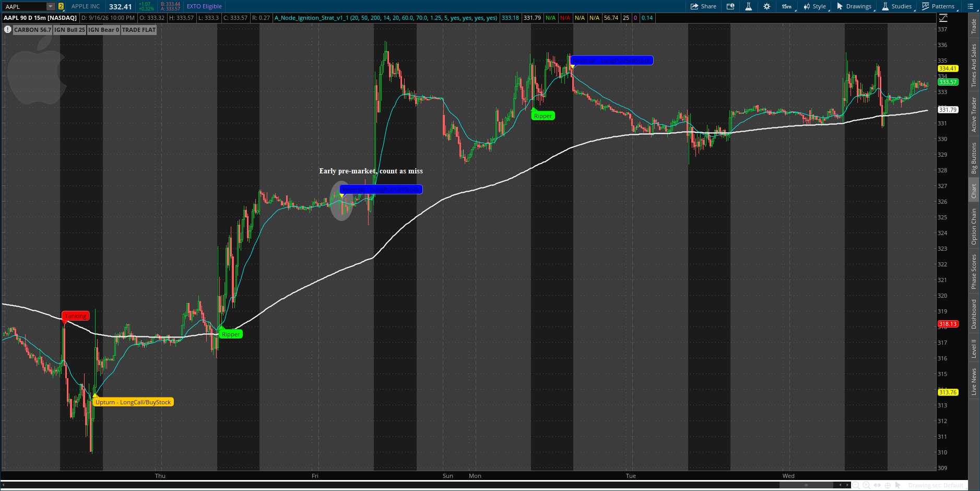
Task: Click the AAPL 90 D 15m [NASDAQ] label
Action: click(x=40, y=18)
